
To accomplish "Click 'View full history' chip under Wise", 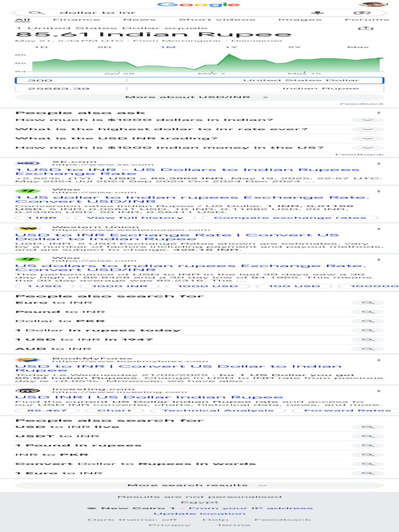I will pos(135,218).
